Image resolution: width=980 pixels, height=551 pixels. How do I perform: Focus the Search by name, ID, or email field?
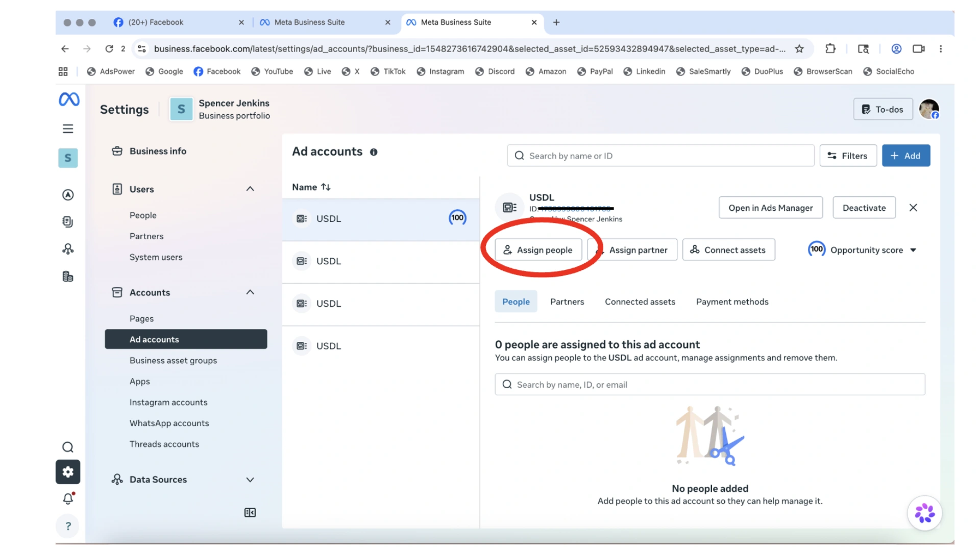tap(709, 384)
